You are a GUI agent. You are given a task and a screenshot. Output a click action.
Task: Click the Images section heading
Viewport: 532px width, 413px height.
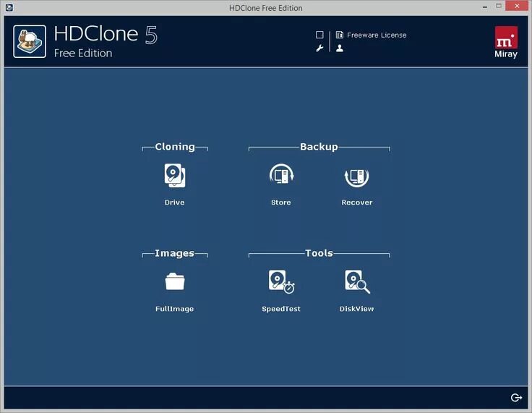(x=174, y=253)
